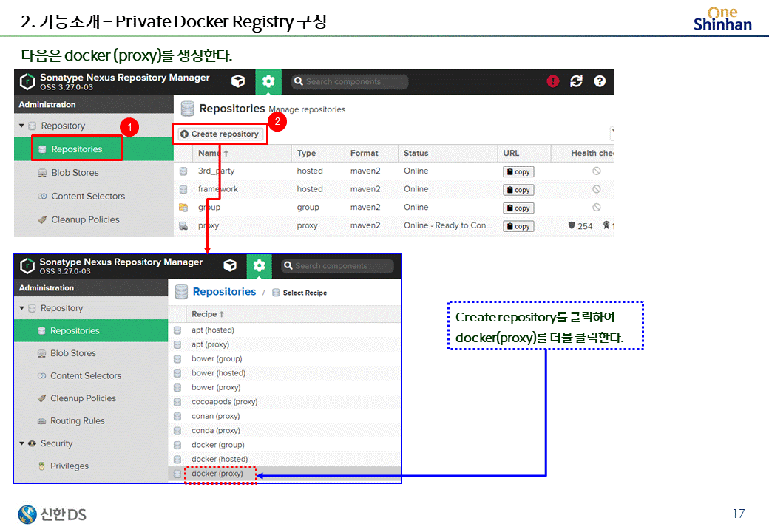Copy the URL of 3rd_party repository
769x532 pixels.
518,172
